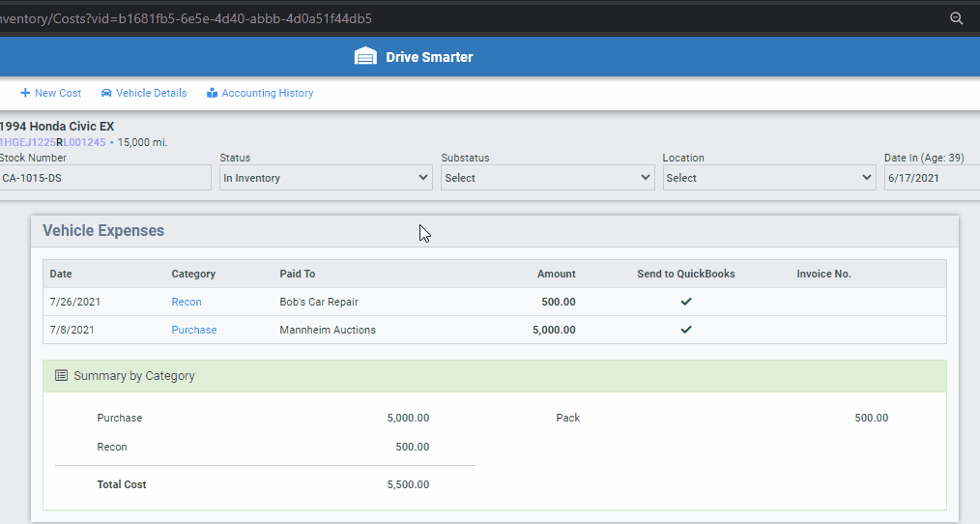Click the vehicle VIN number link
Screen dimensions: 980x524
point(53,142)
